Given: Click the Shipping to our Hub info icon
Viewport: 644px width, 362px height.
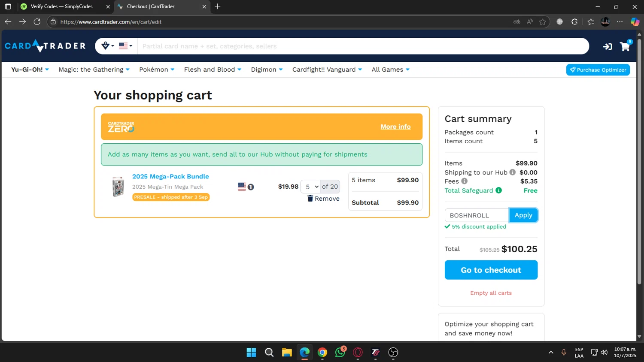Looking at the screenshot, I should [x=512, y=172].
